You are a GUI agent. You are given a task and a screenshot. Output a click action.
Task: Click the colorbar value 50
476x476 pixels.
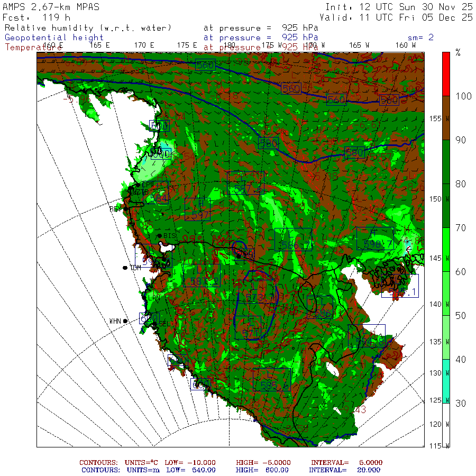click(x=461, y=315)
